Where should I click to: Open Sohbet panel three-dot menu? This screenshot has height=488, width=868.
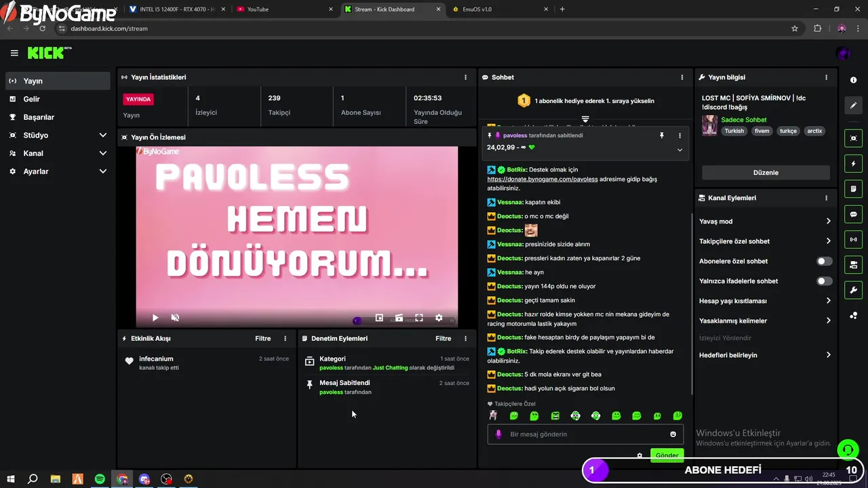point(682,77)
